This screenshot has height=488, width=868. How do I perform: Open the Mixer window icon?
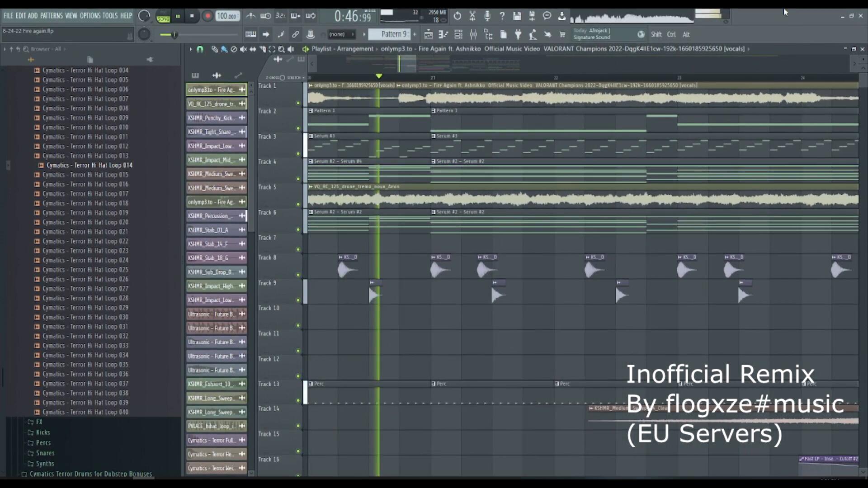point(473,34)
